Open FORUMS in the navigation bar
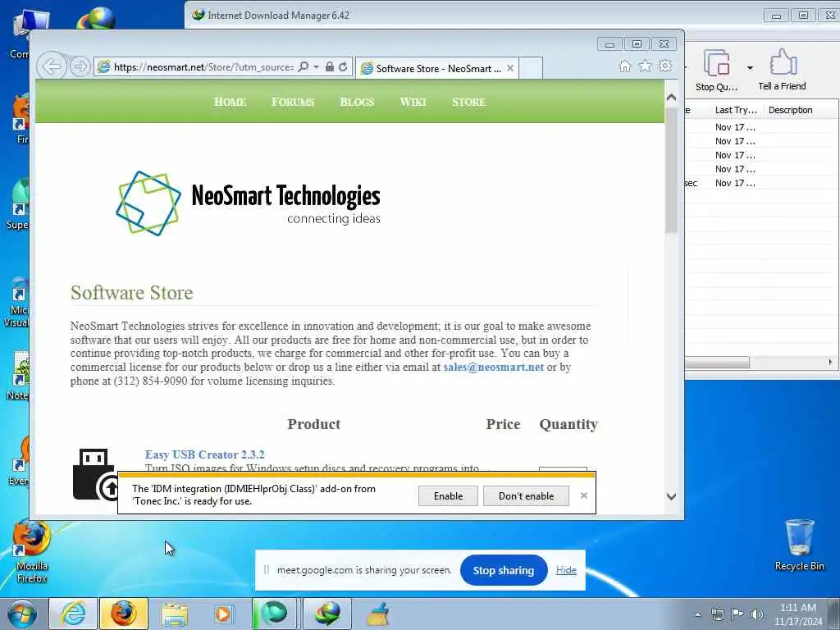Image resolution: width=840 pixels, height=630 pixels. [x=293, y=102]
